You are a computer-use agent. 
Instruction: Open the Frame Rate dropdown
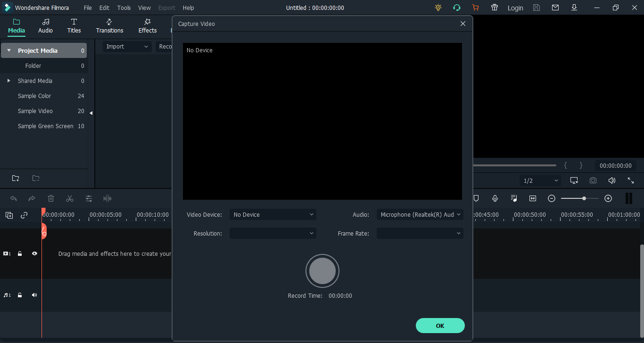(x=420, y=233)
